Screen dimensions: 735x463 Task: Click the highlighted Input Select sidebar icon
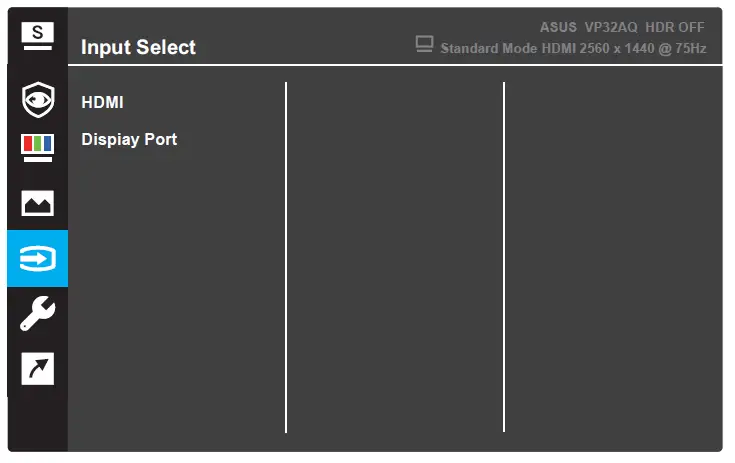[x=37, y=259]
